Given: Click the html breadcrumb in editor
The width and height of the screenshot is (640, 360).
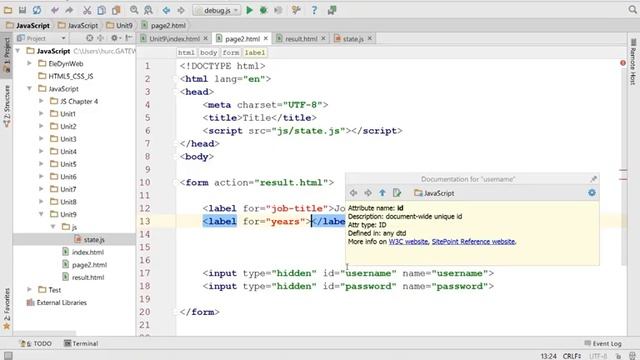Looking at the screenshot, I should (186, 53).
